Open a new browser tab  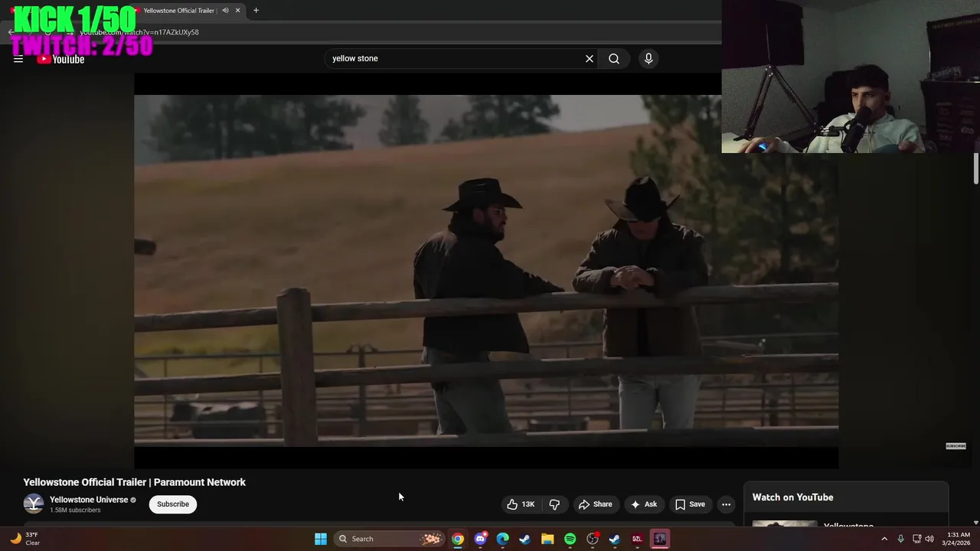256,11
